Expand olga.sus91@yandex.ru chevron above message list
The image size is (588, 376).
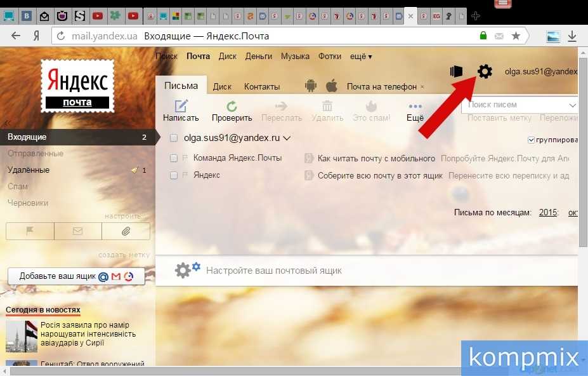[287, 138]
